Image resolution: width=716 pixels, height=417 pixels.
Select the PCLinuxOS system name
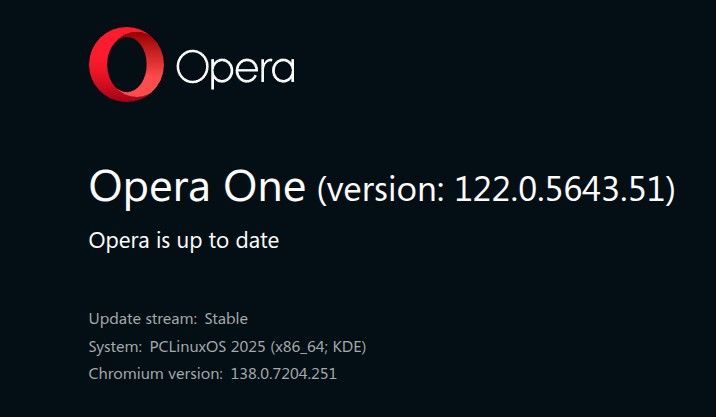(188, 347)
